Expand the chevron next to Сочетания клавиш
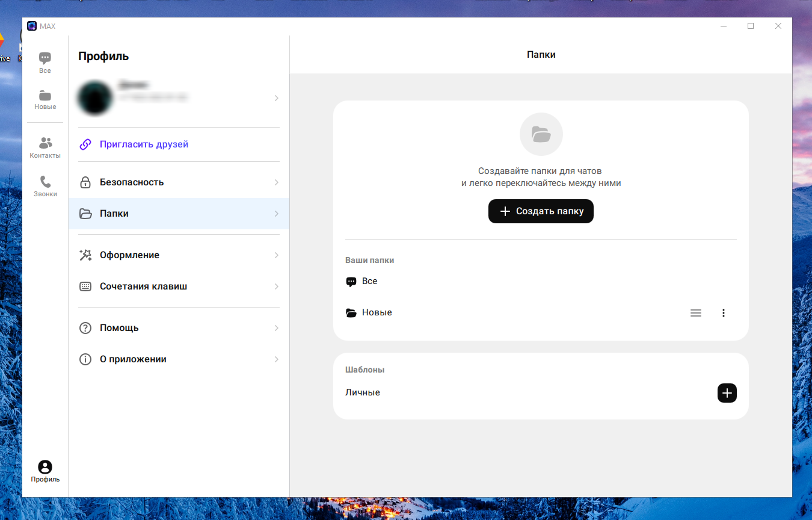 click(277, 286)
